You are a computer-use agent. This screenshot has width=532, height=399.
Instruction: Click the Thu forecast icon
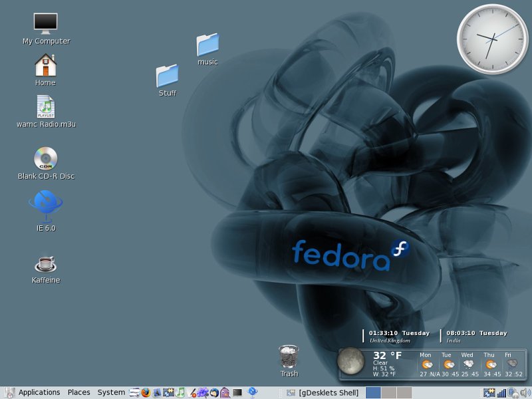(490, 364)
